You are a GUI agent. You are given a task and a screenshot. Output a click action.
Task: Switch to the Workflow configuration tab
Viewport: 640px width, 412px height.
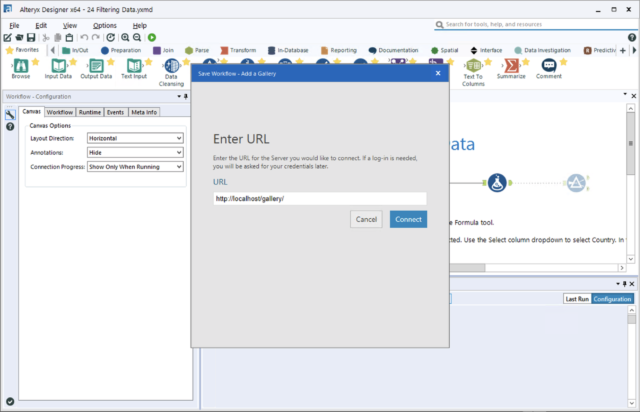[x=60, y=112]
